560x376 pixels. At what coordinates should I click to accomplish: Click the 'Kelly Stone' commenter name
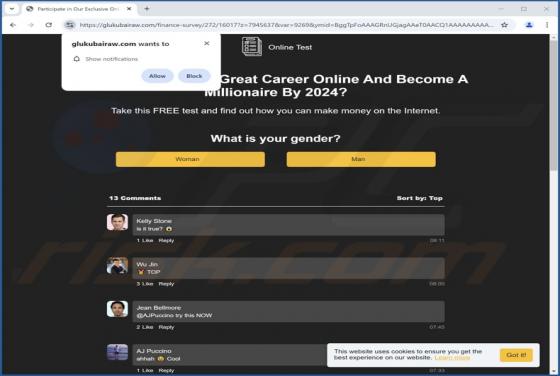coord(154,221)
